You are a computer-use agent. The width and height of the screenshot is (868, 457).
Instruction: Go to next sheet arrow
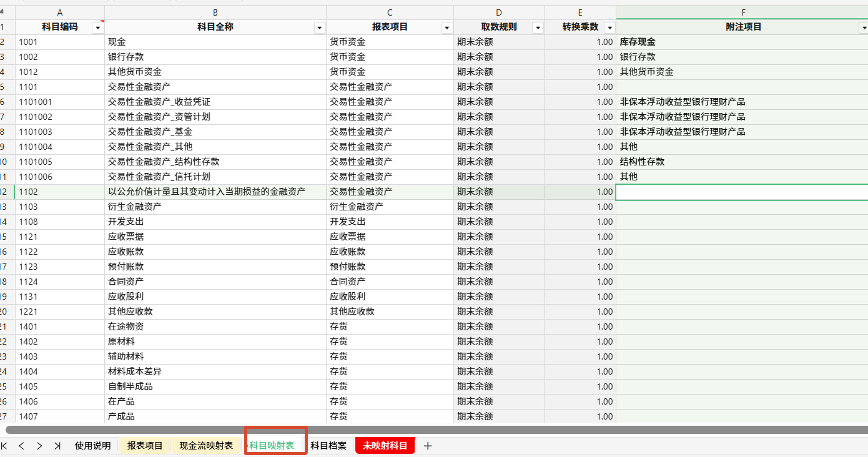point(39,446)
